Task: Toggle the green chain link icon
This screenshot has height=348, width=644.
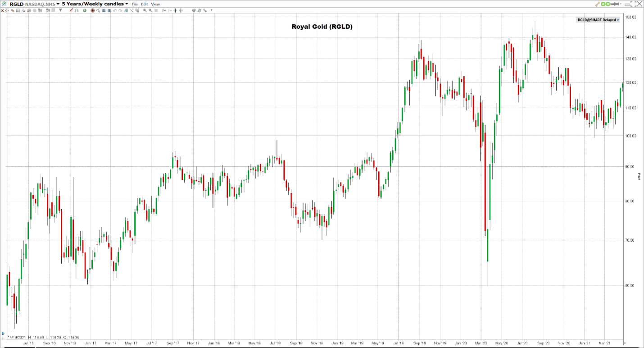Action: point(605,4)
